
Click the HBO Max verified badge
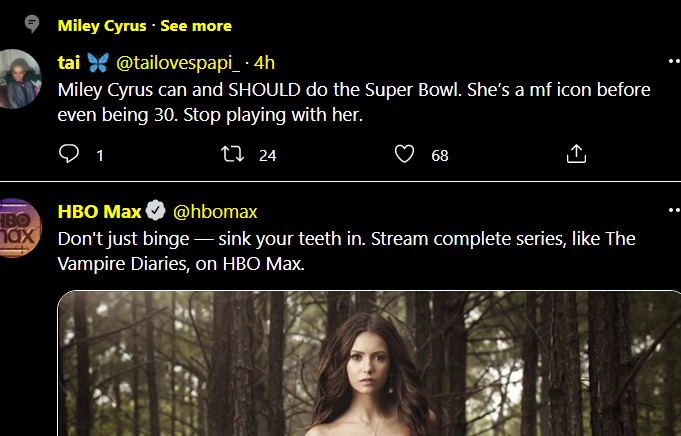156,211
